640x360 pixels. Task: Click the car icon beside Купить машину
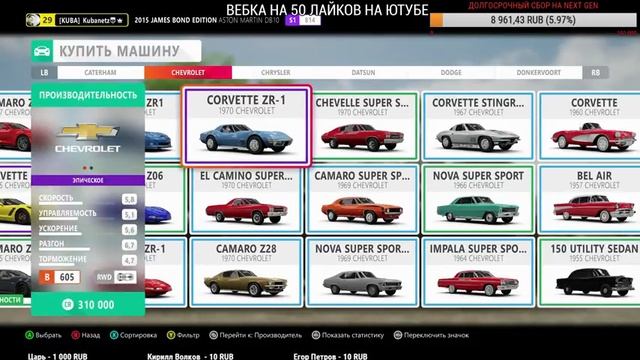(42, 51)
